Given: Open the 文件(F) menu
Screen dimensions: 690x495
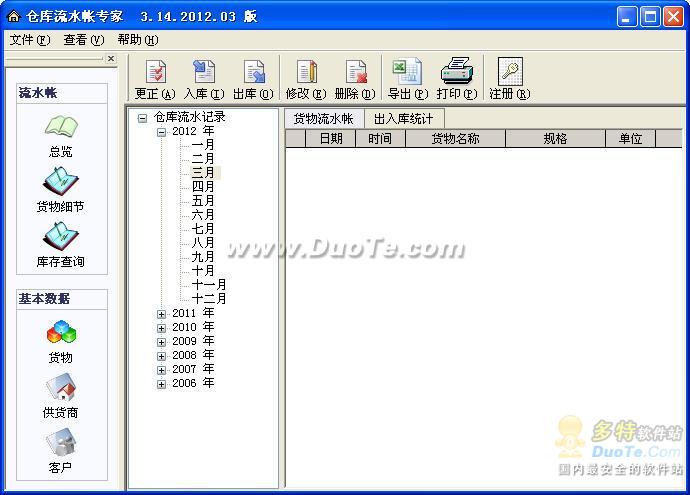Looking at the screenshot, I should click(30, 40).
